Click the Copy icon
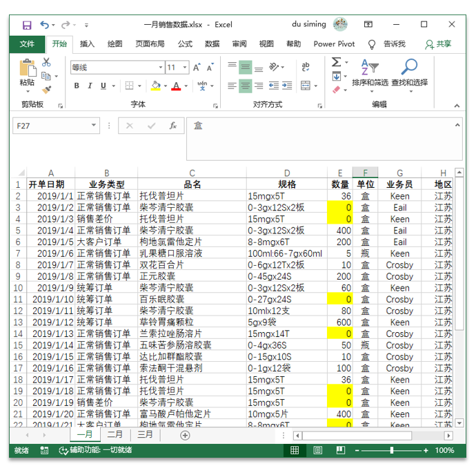Viewport: 476px width, 475px height. (46, 76)
